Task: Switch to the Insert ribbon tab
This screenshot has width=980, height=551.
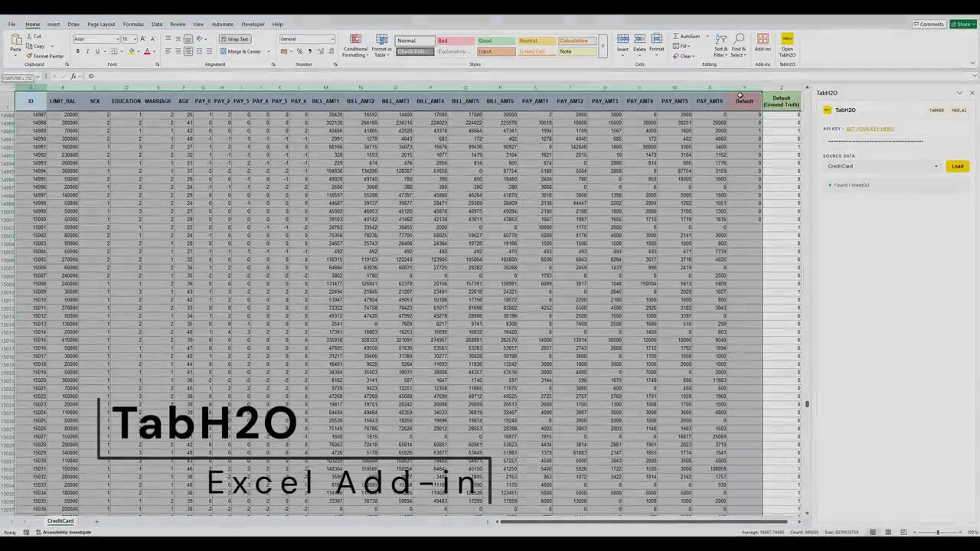Action: [x=54, y=24]
